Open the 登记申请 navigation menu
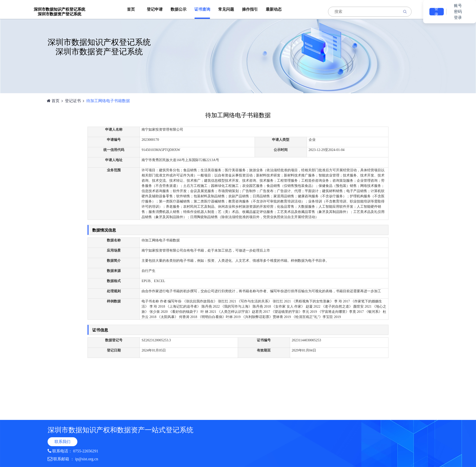This screenshot has height=467, width=476. tap(155, 9)
